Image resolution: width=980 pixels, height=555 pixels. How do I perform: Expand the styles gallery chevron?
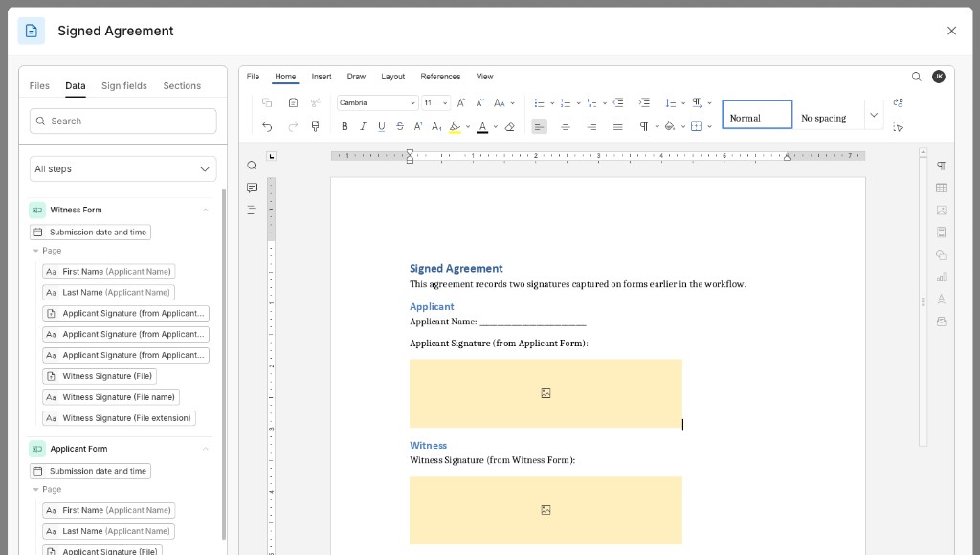(874, 115)
